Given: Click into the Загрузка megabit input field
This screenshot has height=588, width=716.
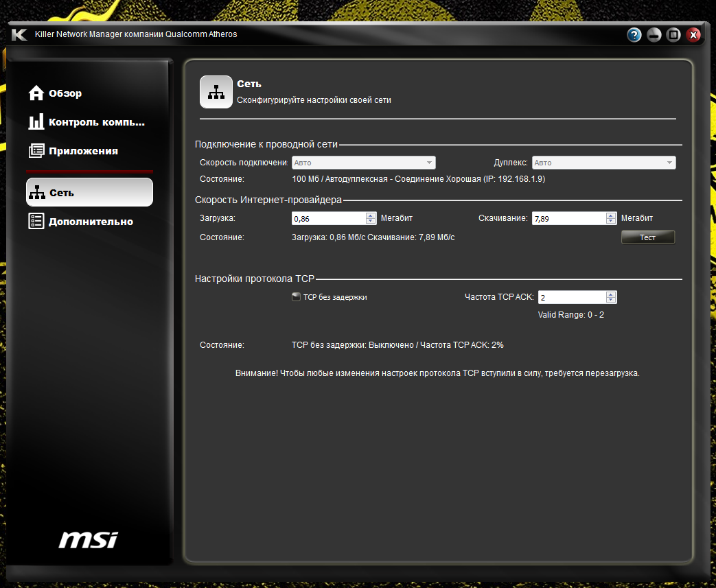Looking at the screenshot, I should (x=328, y=218).
